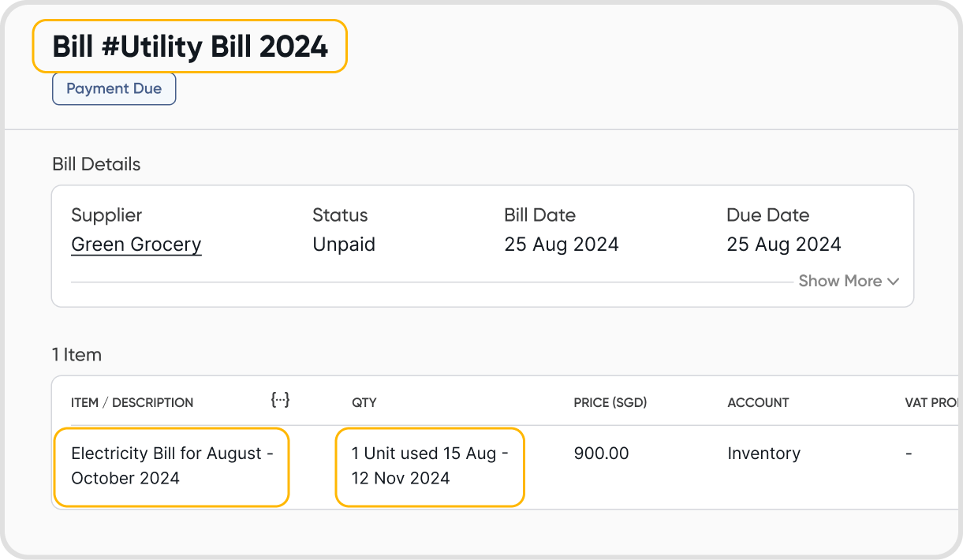Select the Inventory account cell
This screenshot has width=963, height=560.
tap(763, 454)
